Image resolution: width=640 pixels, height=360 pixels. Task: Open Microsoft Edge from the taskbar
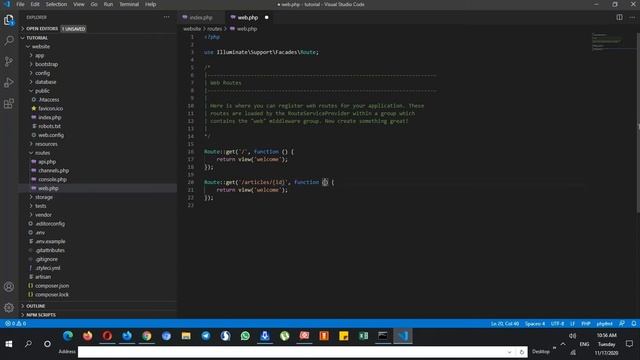click(x=68, y=336)
